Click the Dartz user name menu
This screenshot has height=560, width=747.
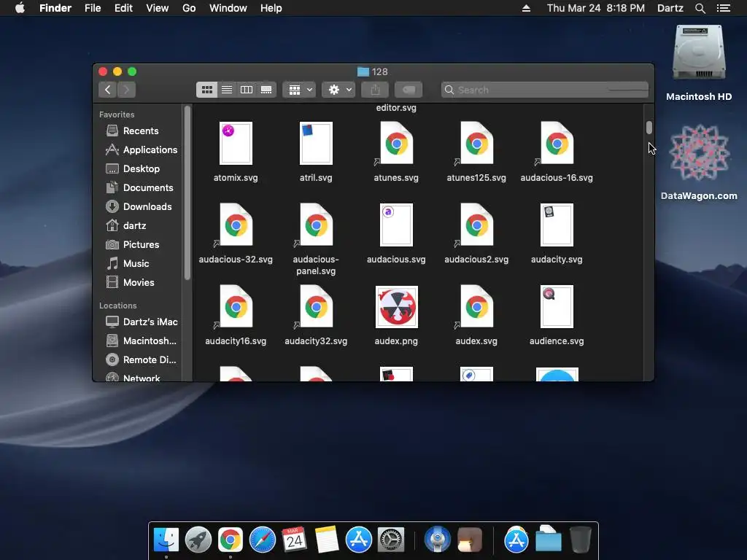click(670, 8)
